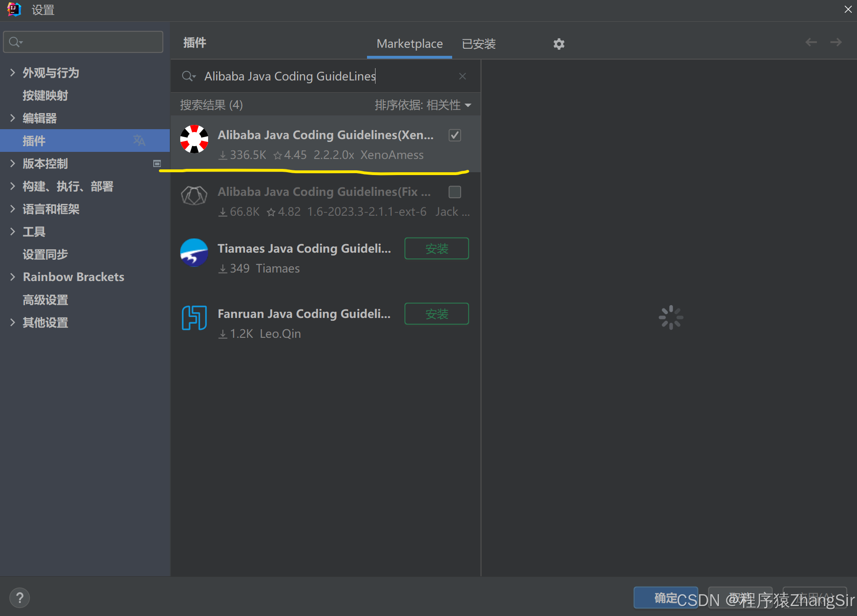The height and width of the screenshot is (616, 857).
Task: Select 设置同步 in the settings tree
Action: (45, 255)
